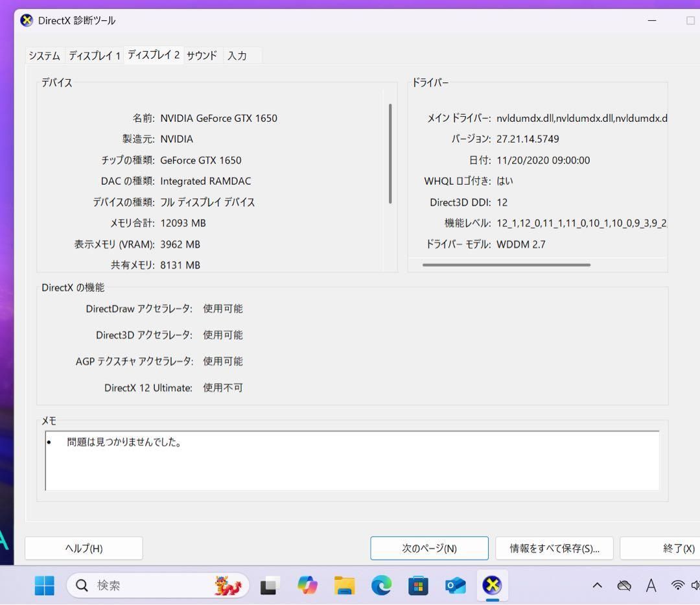The image size is (700, 605).
Task: Open the Microsoft Store app
Action: point(418,585)
